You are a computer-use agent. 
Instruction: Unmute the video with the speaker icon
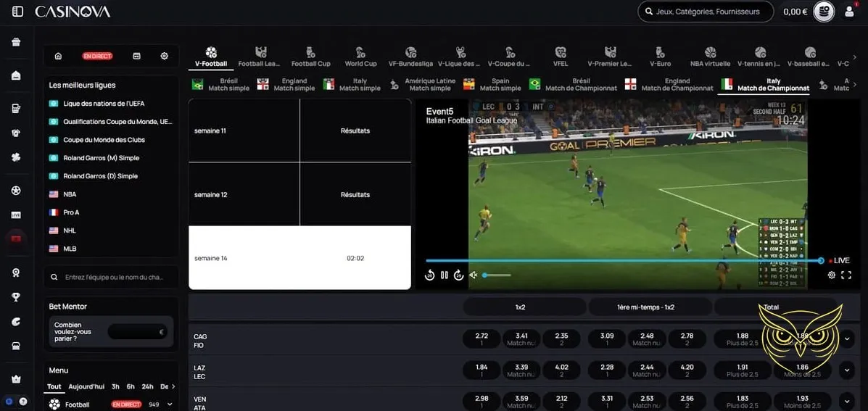point(473,275)
